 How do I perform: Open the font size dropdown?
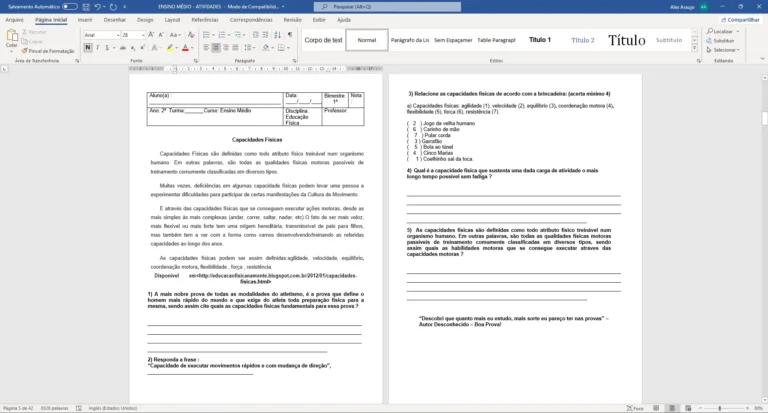click(143, 35)
